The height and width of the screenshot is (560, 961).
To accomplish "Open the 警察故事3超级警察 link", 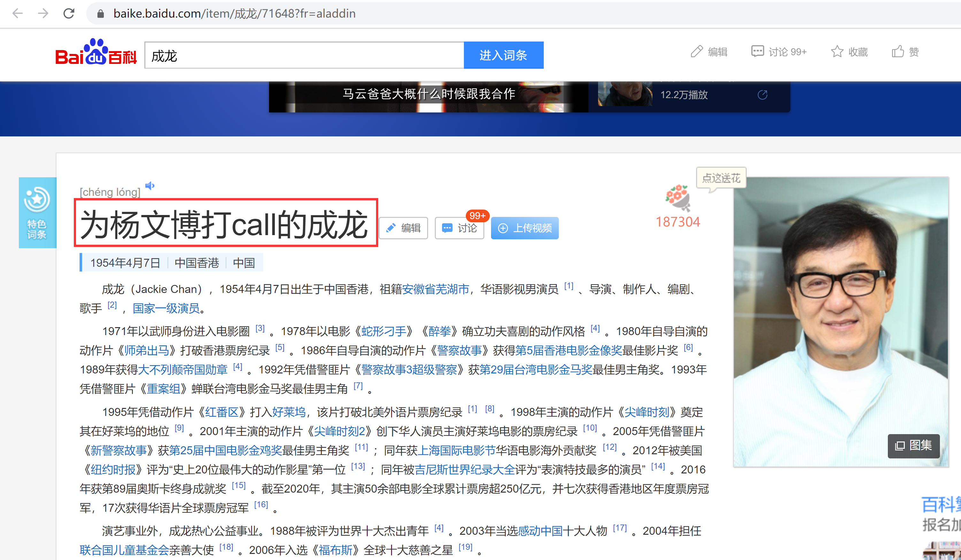I will pyautogui.click(x=409, y=369).
